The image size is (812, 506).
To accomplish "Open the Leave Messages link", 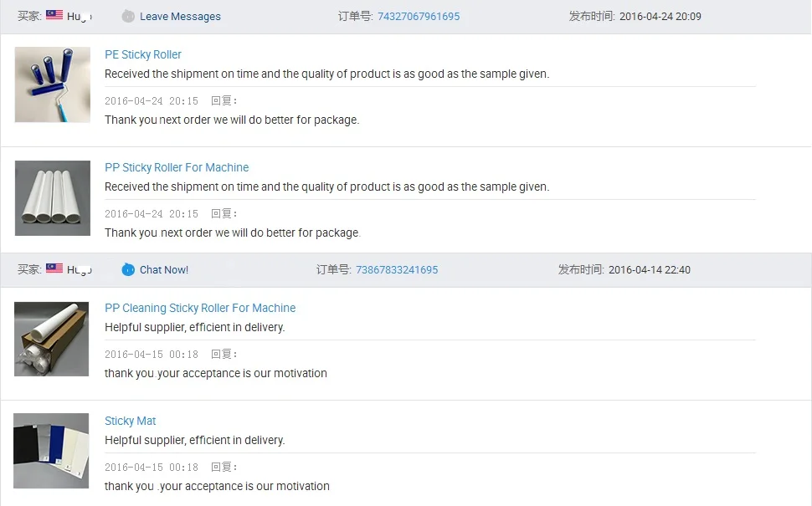I will pyautogui.click(x=180, y=17).
